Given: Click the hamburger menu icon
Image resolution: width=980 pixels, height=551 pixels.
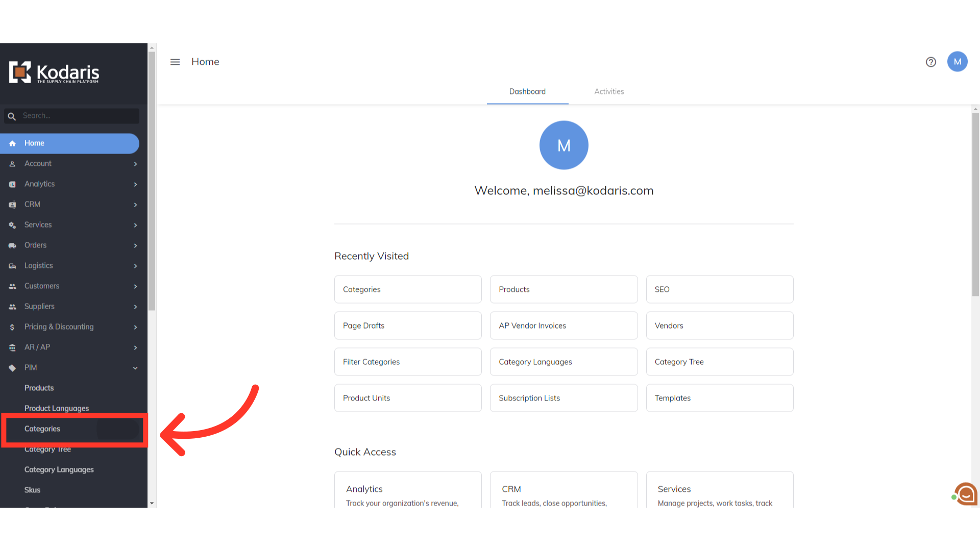Looking at the screenshot, I should click(x=175, y=62).
